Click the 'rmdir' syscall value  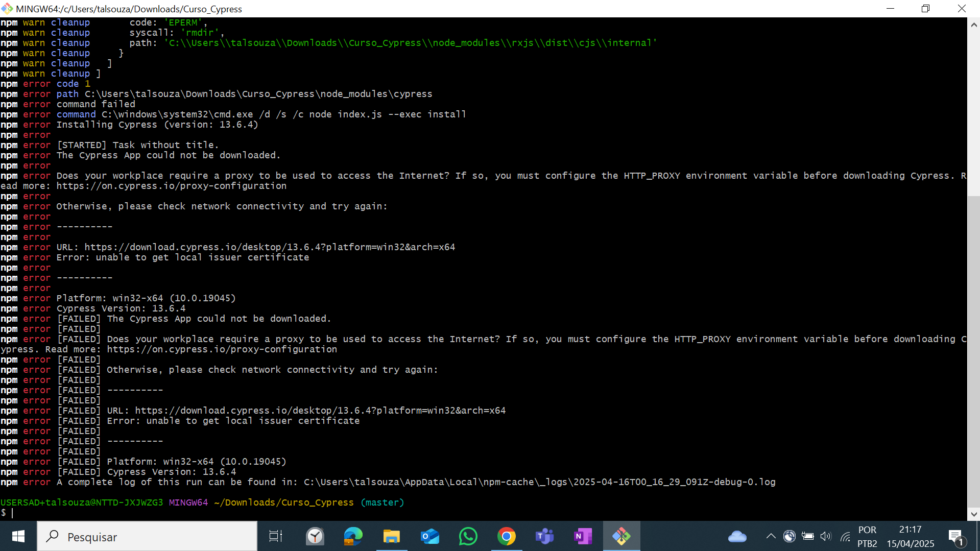[x=200, y=33]
